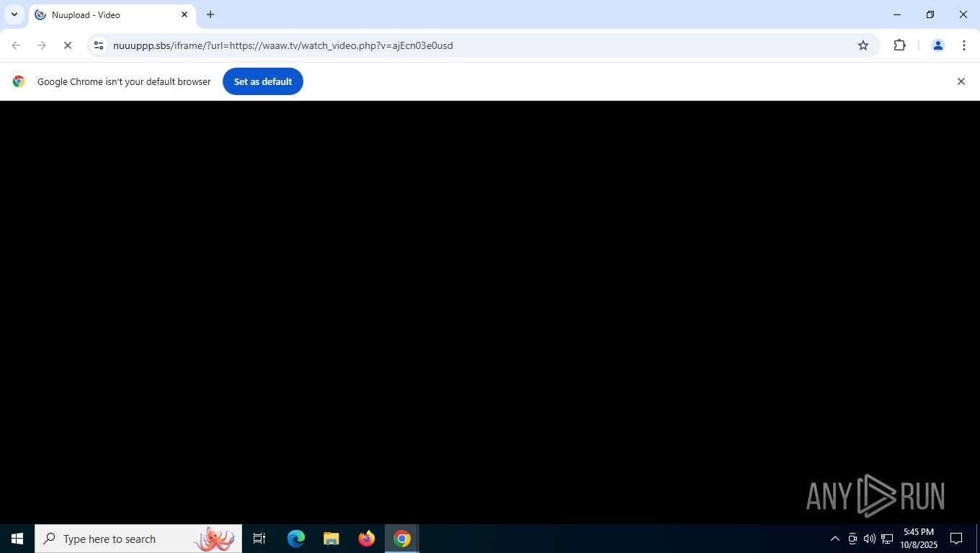Go back to the previous page

[x=16, y=45]
